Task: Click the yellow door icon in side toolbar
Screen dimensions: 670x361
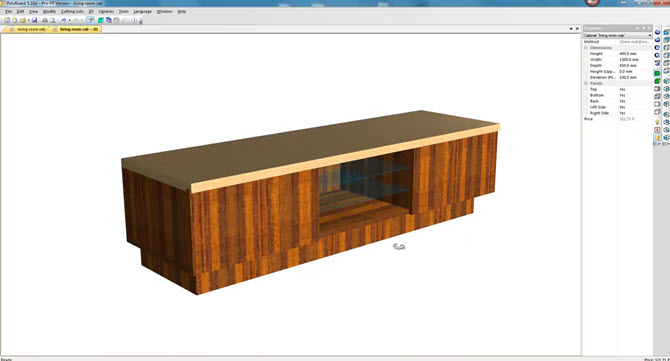Action: (x=657, y=137)
